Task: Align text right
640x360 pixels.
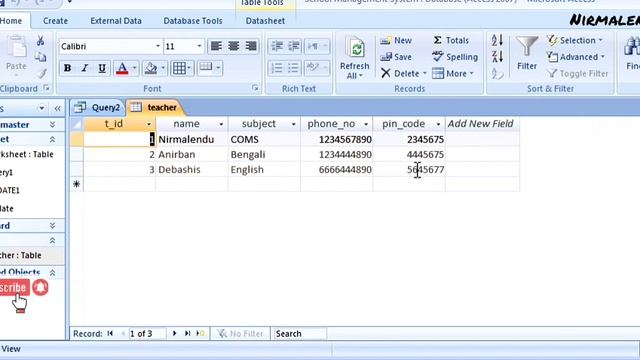Action: (251, 46)
